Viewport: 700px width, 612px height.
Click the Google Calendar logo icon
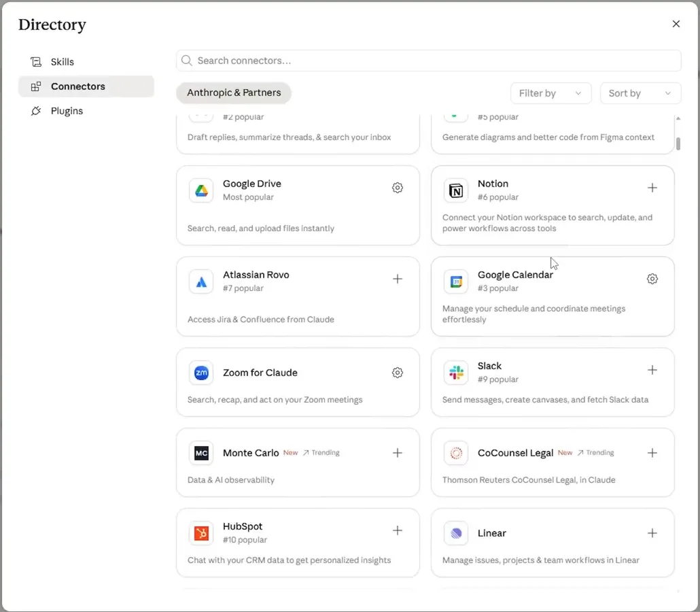coord(456,282)
